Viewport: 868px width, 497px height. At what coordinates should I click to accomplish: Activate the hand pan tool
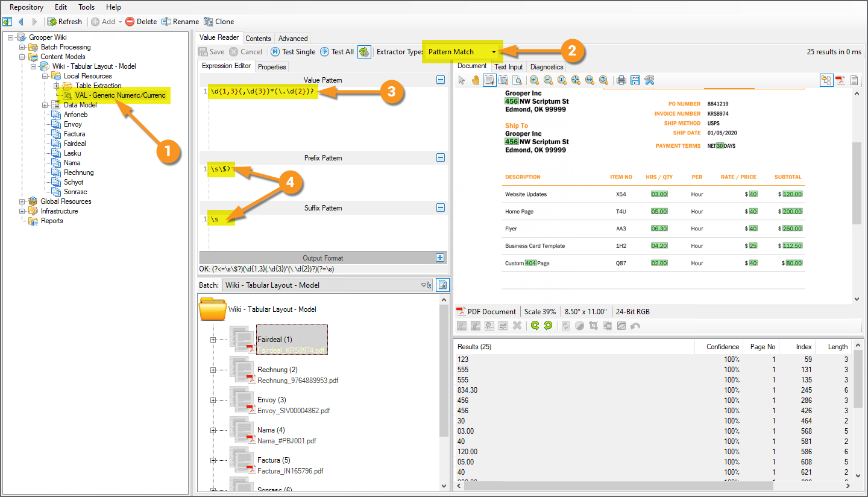pyautogui.click(x=476, y=80)
